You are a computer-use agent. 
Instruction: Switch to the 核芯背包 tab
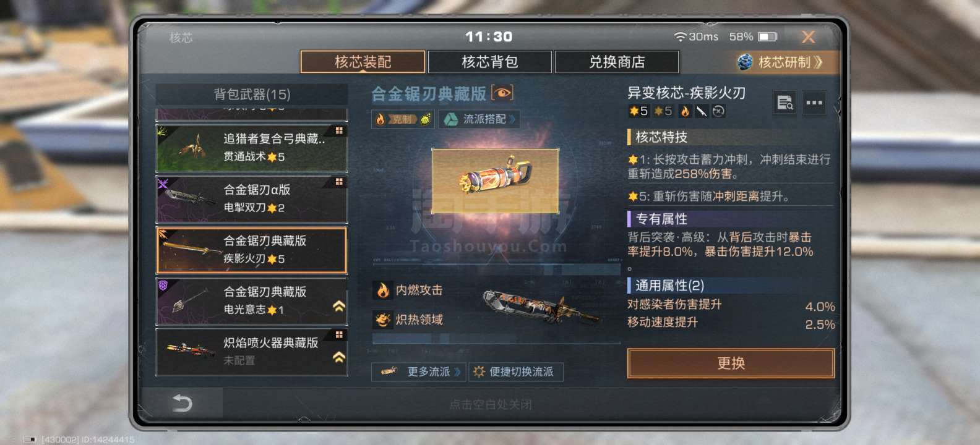coord(490,62)
